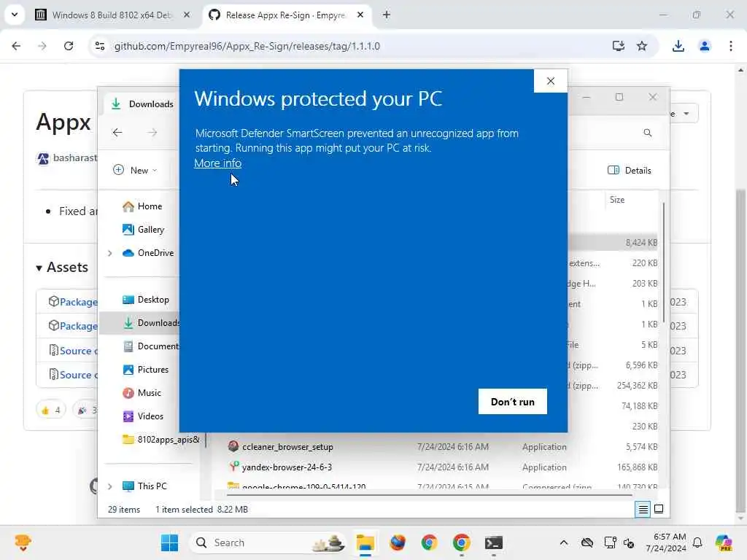This screenshot has width=747, height=560.
Task: Click More info link in SmartScreen dialog
Action: pyautogui.click(x=217, y=163)
